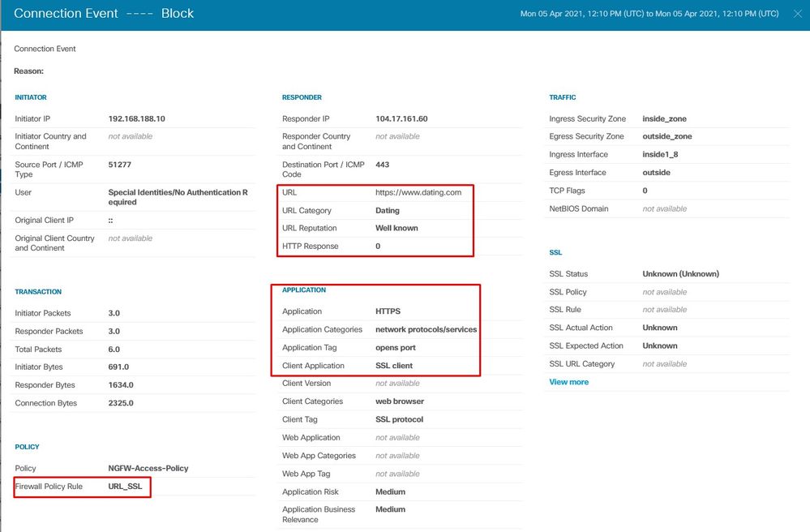Click the Egress Interface value outside
This screenshot has width=810, height=532.
pyautogui.click(x=656, y=173)
